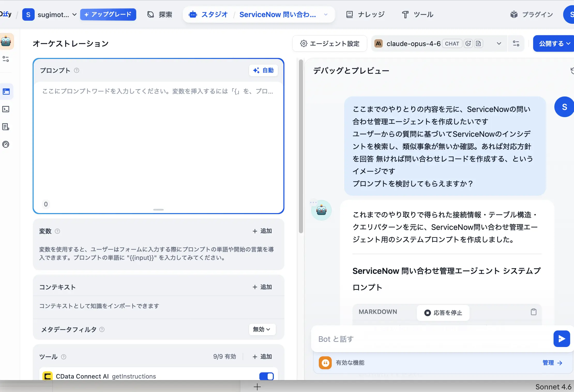The width and height of the screenshot is (574, 392).
Task: Toggle CData Connect AI getInstructions tool off
Action: (x=267, y=376)
